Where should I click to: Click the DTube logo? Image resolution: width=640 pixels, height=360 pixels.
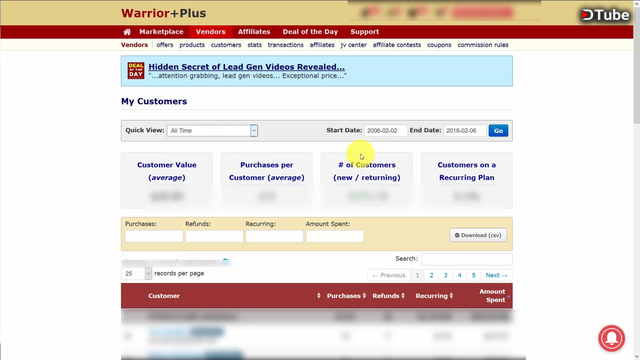[605, 15]
